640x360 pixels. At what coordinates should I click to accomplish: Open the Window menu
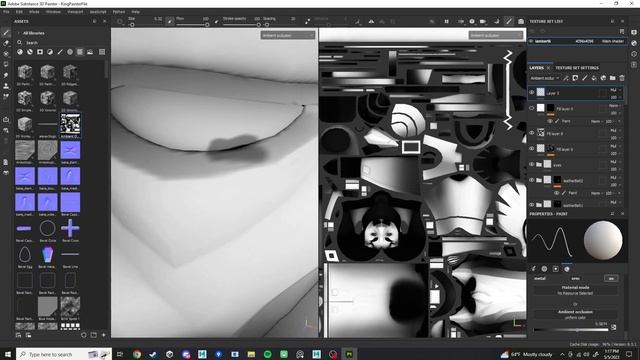coord(53,12)
